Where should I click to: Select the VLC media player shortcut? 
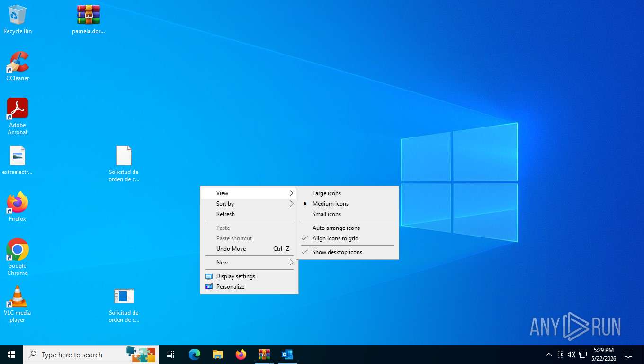(x=18, y=304)
